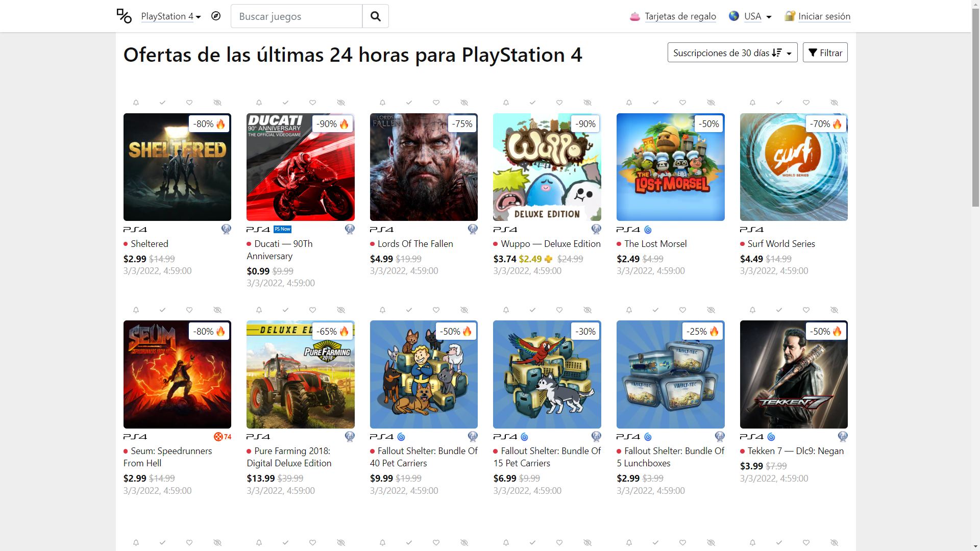Click the Buscar juegos search field
This screenshot has height=551, width=980.
[x=297, y=16]
